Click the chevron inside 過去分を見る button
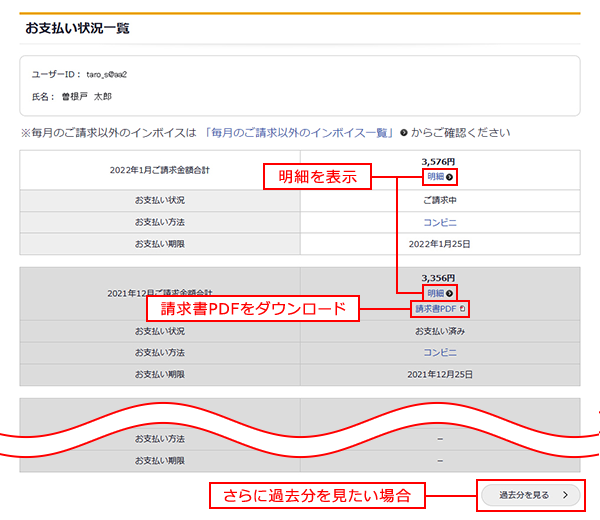This screenshot has width=600, height=520. tap(565, 494)
